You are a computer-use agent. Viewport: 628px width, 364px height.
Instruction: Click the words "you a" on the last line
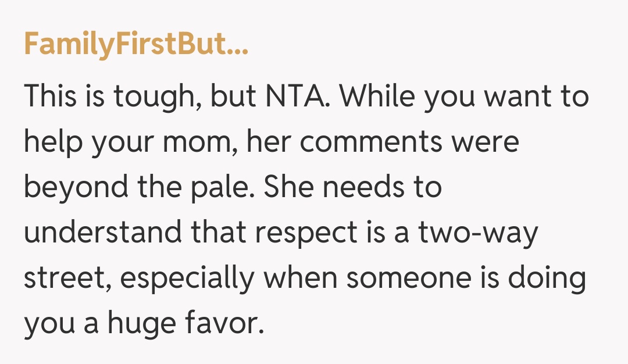pyautogui.click(x=60, y=324)
